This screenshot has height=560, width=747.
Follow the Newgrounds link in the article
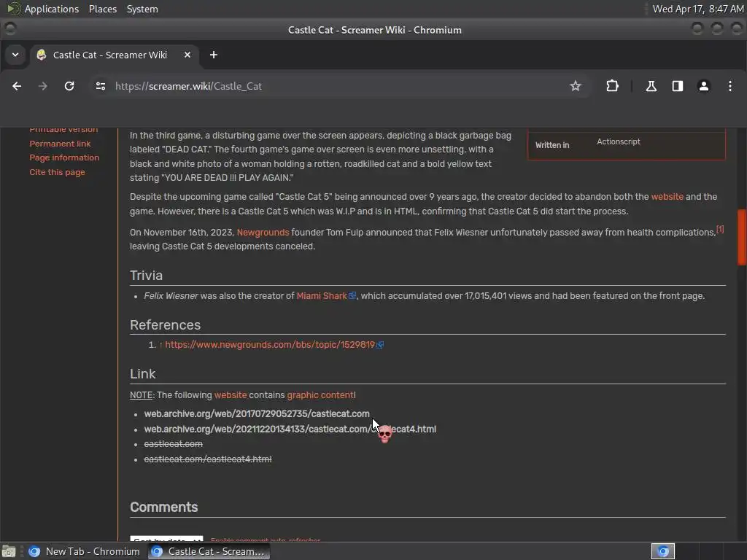(263, 233)
